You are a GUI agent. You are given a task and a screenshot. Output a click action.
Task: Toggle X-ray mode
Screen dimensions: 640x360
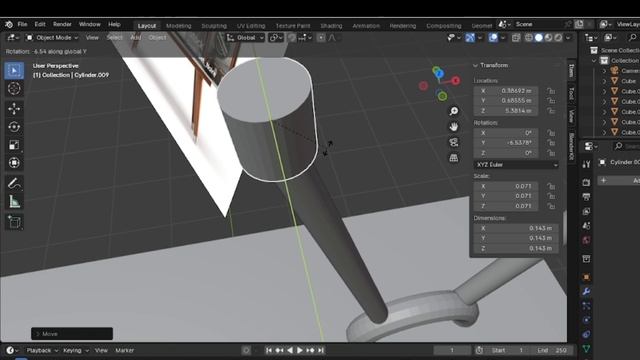click(516, 38)
